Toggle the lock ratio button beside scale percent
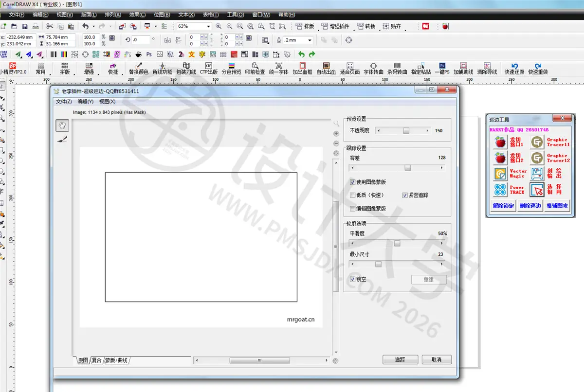The width and height of the screenshot is (584, 392). click(112, 37)
